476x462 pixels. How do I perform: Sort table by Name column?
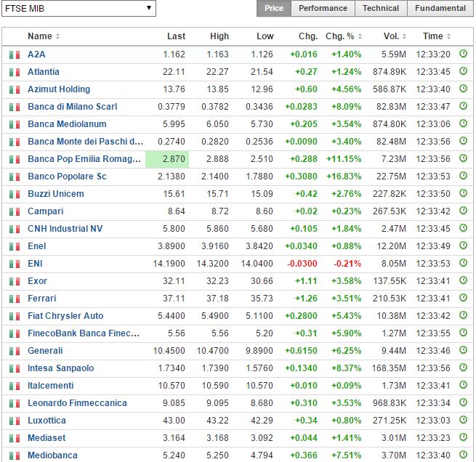[x=44, y=36]
